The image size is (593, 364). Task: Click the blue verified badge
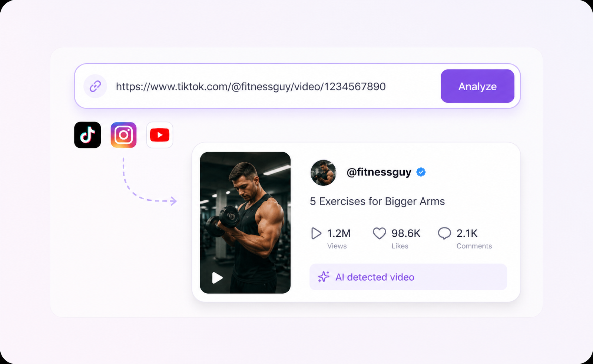click(x=421, y=172)
